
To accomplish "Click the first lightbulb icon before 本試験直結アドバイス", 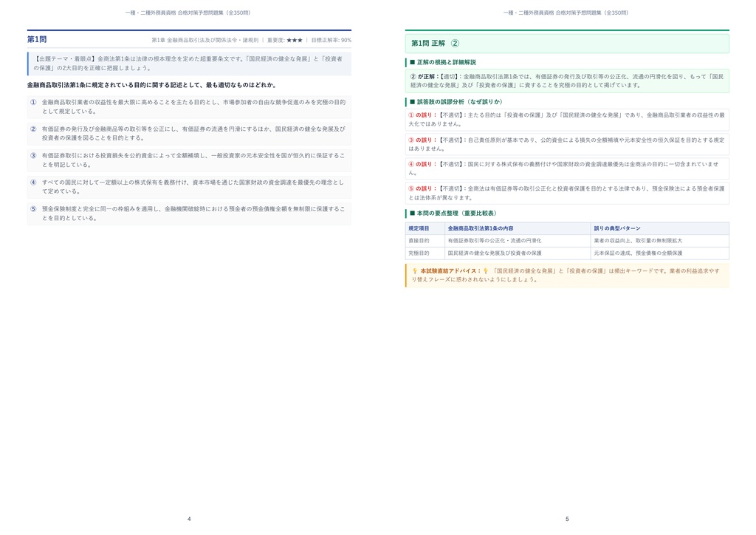I will pos(414,271).
